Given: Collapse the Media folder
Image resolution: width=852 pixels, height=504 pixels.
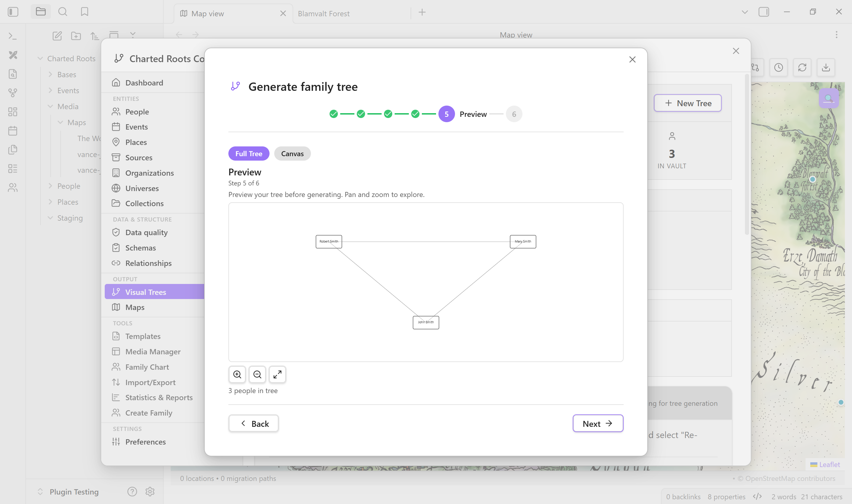Looking at the screenshot, I should pos(67,106).
